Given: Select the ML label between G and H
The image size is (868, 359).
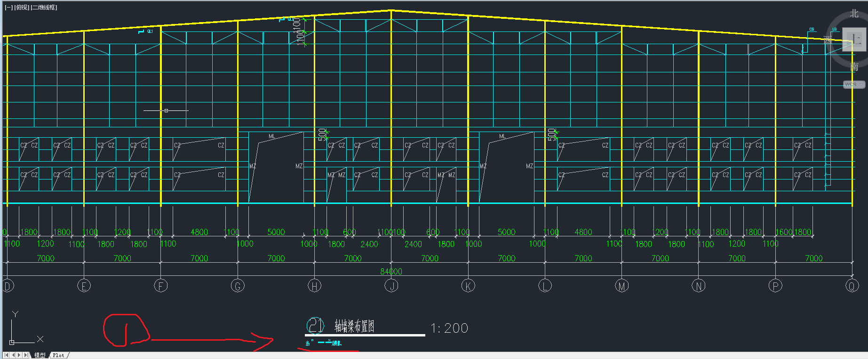Looking at the screenshot, I should [271, 136].
